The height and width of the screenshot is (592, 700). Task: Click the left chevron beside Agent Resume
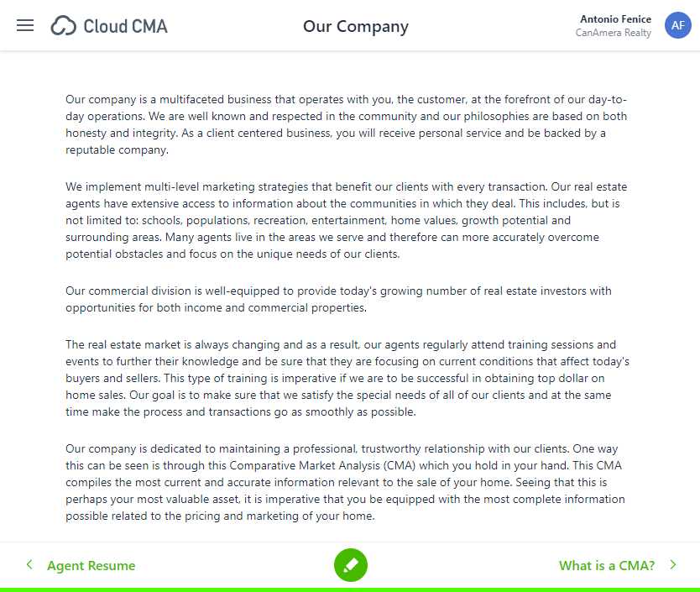pyautogui.click(x=29, y=565)
